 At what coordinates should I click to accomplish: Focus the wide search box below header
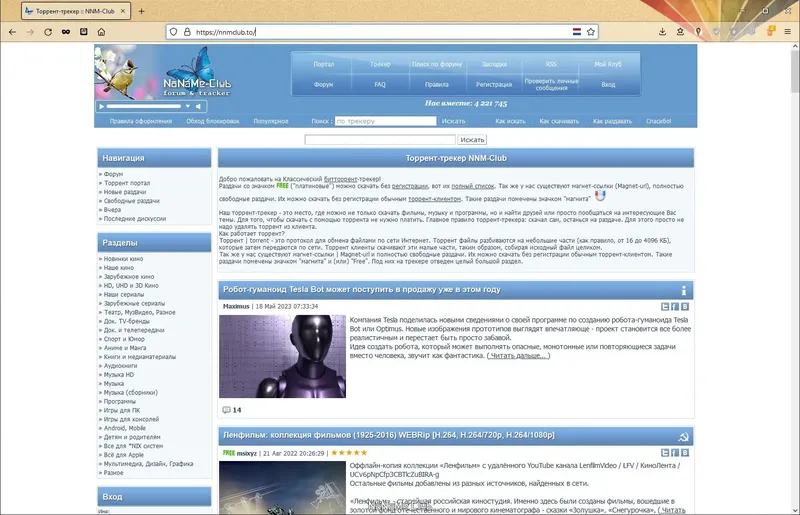pyautogui.click(x=380, y=139)
